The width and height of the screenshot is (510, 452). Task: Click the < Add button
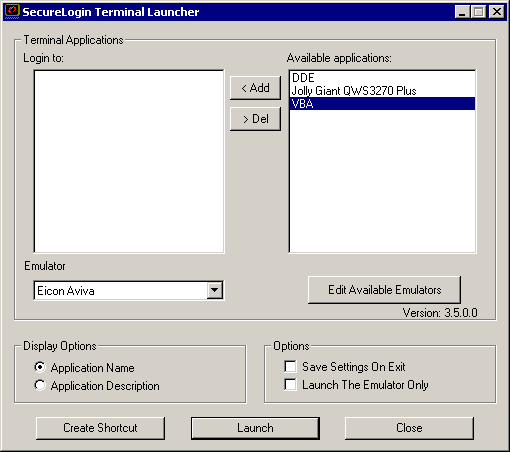[255, 88]
